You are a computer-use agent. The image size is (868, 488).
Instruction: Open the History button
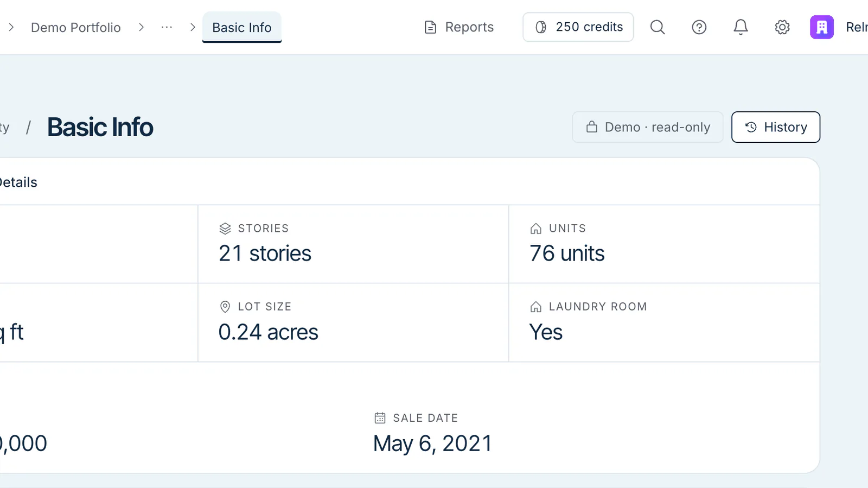[776, 127]
